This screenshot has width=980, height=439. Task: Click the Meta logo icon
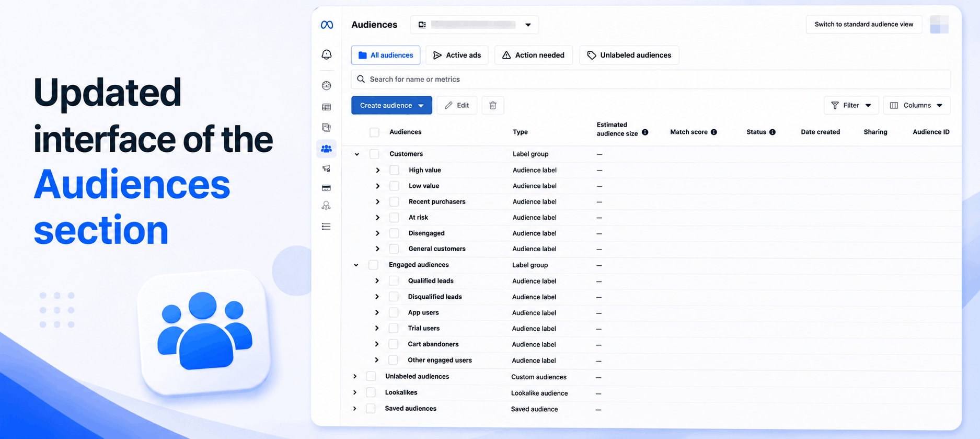pyautogui.click(x=327, y=25)
